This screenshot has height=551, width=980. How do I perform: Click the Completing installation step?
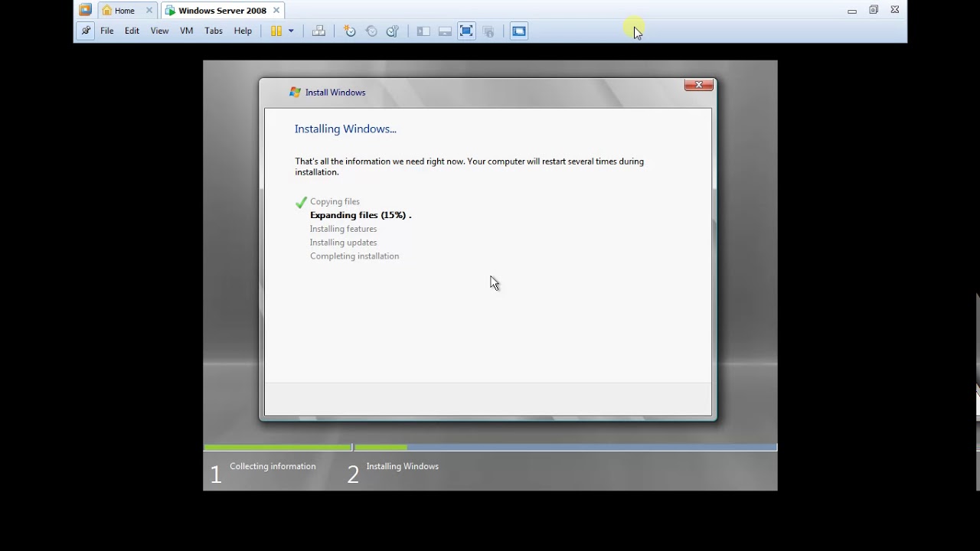pyautogui.click(x=354, y=256)
